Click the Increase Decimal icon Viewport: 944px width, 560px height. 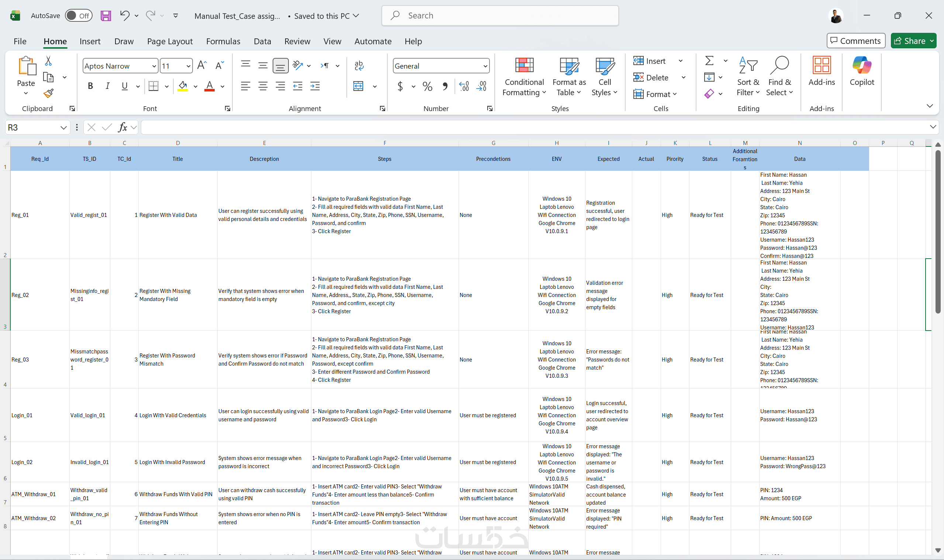coord(464,86)
